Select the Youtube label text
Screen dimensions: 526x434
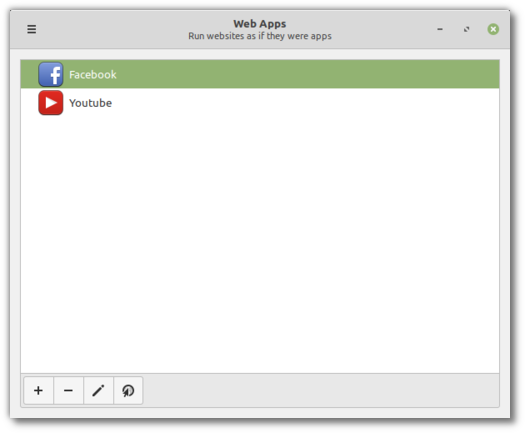click(90, 103)
